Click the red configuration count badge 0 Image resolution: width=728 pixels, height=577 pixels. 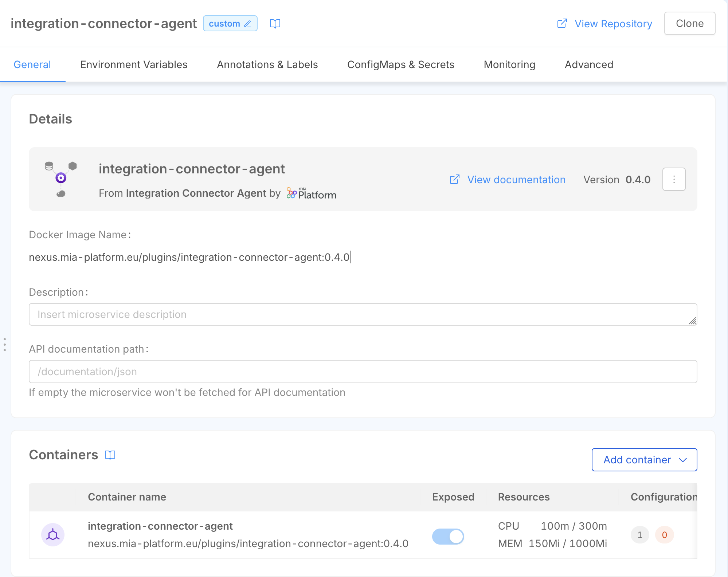coord(664,535)
